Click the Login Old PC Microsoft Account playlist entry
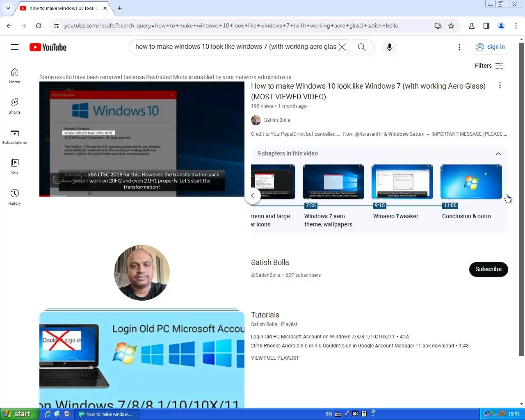Viewport: 525px width, 420px height. [x=330, y=337]
